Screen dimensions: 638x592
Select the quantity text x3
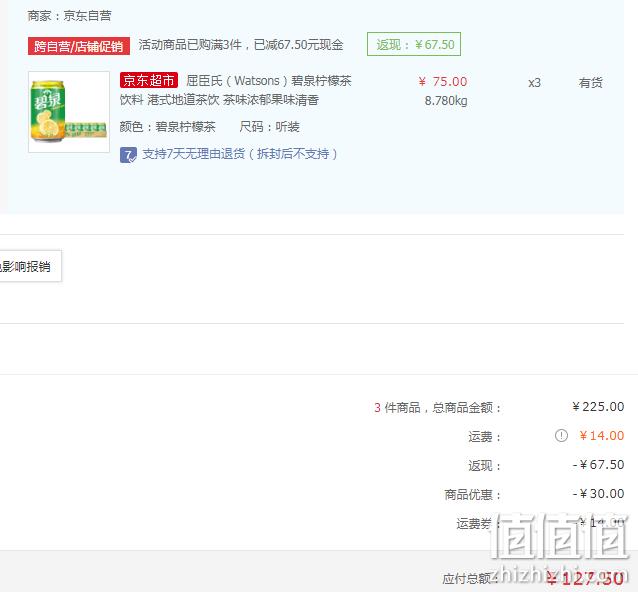pyautogui.click(x=534, y=83)
